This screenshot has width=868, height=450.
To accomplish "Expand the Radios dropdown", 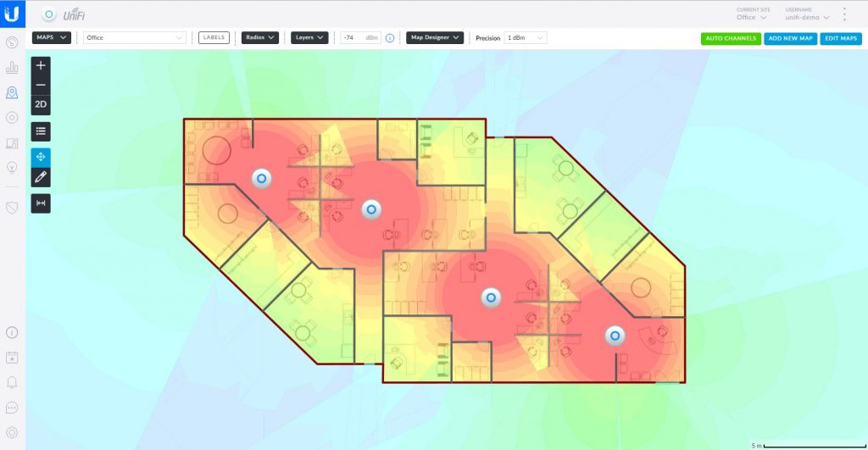I will click(259, 37).
